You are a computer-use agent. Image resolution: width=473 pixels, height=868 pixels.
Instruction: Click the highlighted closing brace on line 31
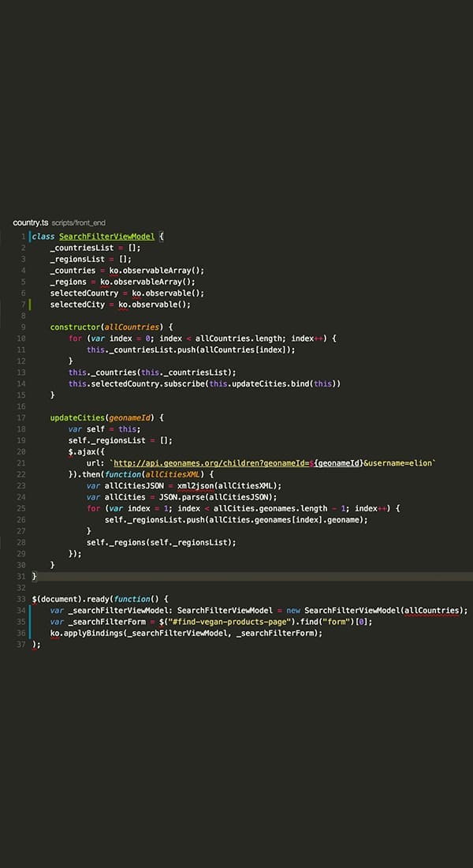(34, 577)
